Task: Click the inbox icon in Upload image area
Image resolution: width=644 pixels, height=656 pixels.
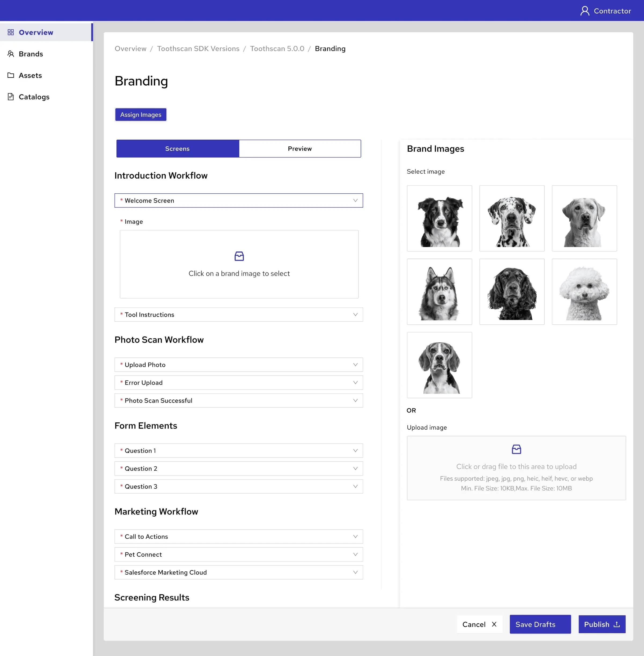Action: coord(516,449)
